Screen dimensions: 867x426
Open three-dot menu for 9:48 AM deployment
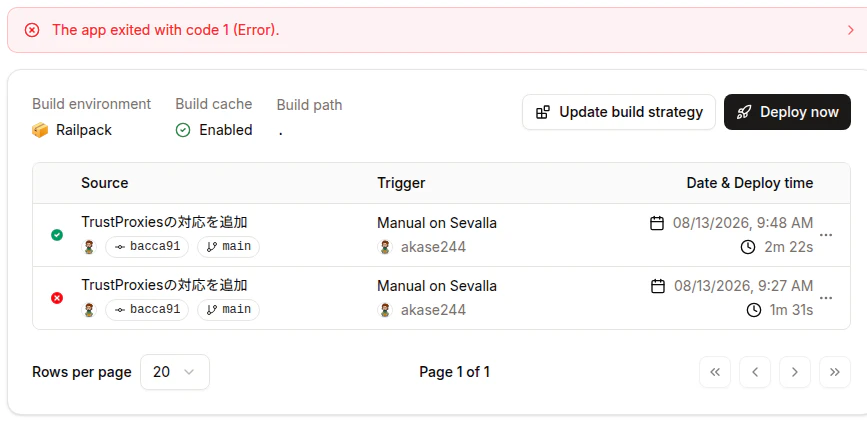(826, 235)
